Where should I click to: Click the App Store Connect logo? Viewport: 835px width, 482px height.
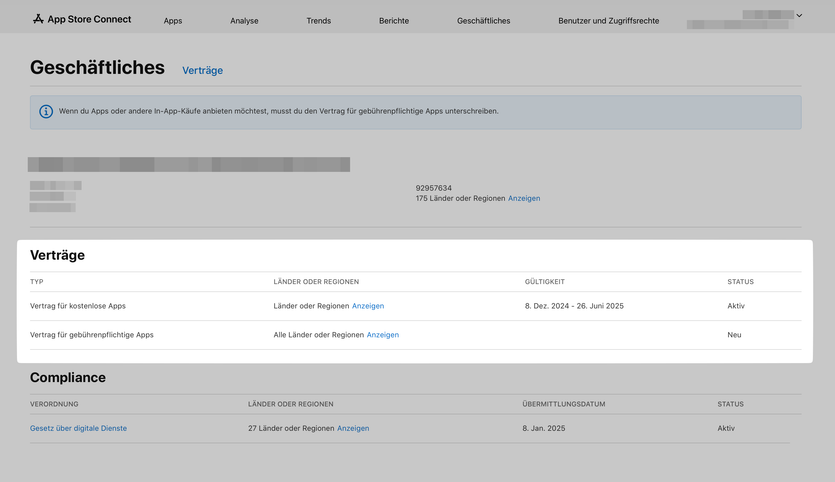[81, 19]
